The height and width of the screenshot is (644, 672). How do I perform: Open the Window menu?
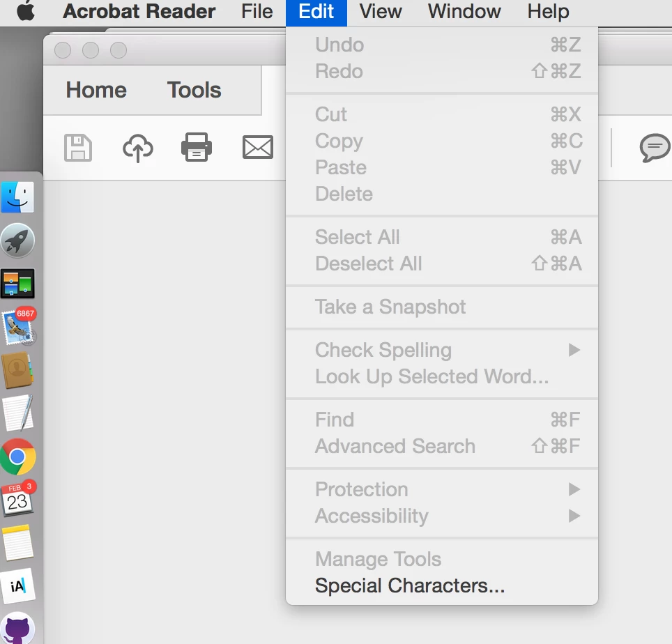click(x=464, y=12)
